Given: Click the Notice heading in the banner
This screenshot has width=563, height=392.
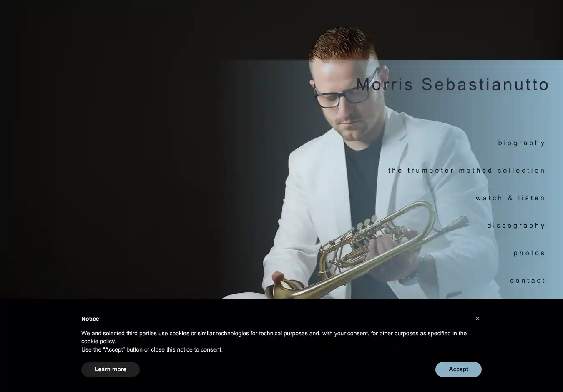Looking at the screenshot, I should click(x=90, y=319).
